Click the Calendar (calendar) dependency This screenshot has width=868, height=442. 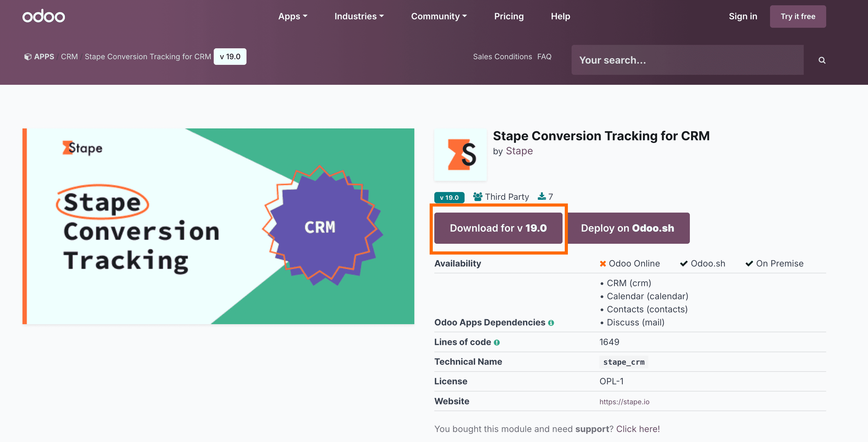point(647,296)
